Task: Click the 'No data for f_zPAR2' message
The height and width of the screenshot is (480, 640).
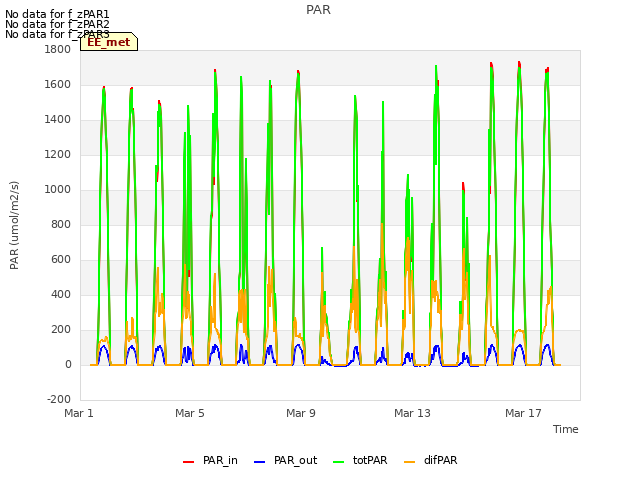Action: tap(57, 24)
